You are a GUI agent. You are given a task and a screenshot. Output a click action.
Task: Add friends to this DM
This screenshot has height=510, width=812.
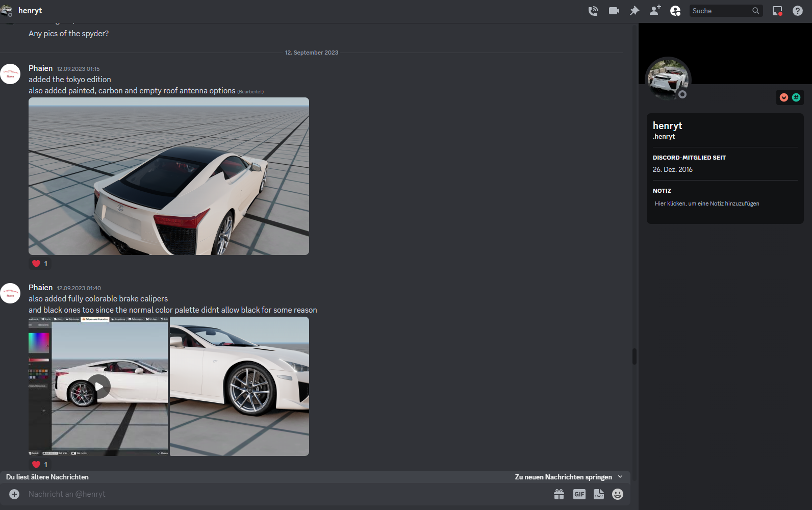point(655,11)
